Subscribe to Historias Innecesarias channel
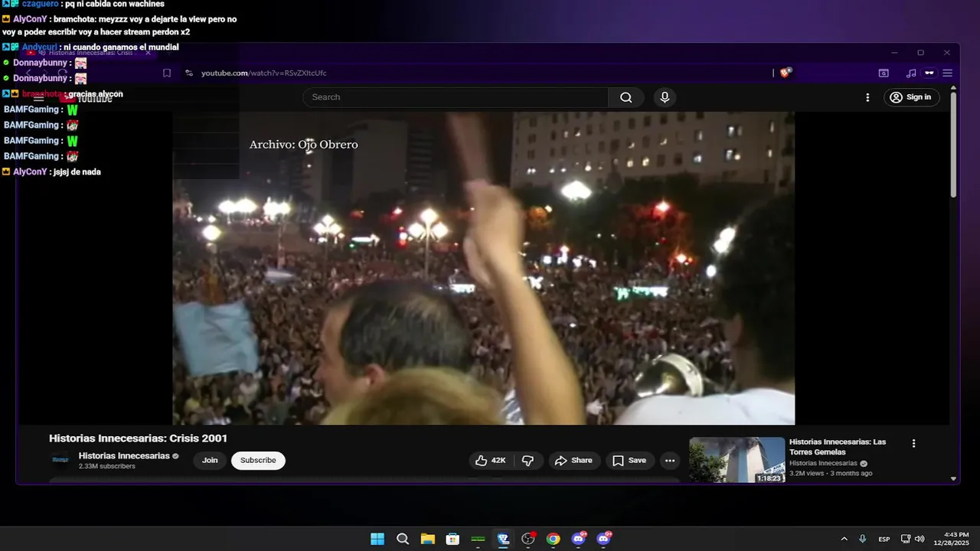This screenshot has width=980, height=551. point(258,460)
